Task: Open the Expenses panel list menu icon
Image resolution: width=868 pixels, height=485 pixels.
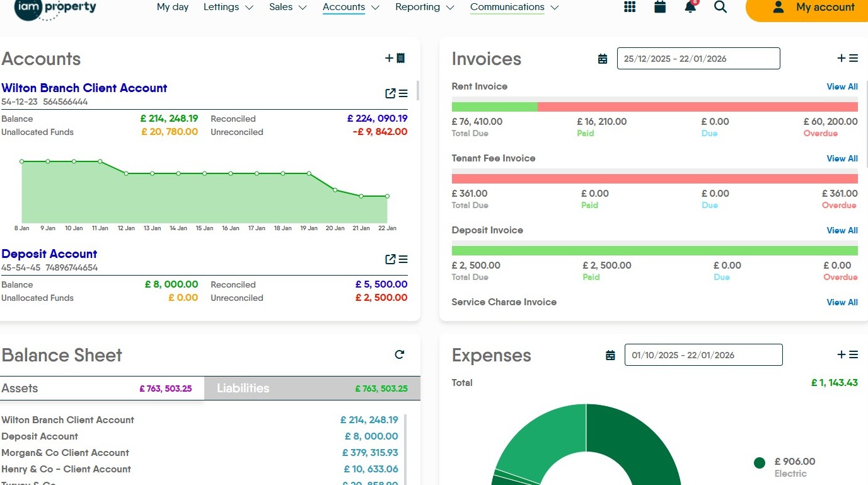Action: tap(853, 354)
